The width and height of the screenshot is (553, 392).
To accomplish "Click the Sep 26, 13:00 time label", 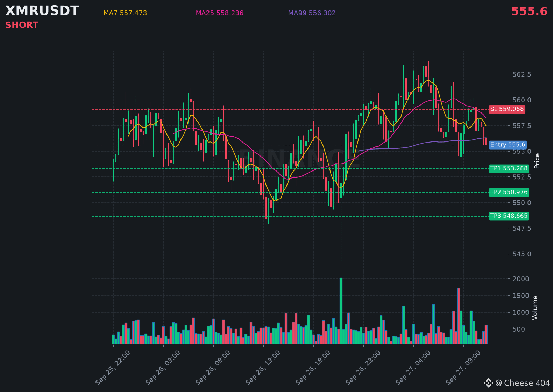I will point(263,368).
